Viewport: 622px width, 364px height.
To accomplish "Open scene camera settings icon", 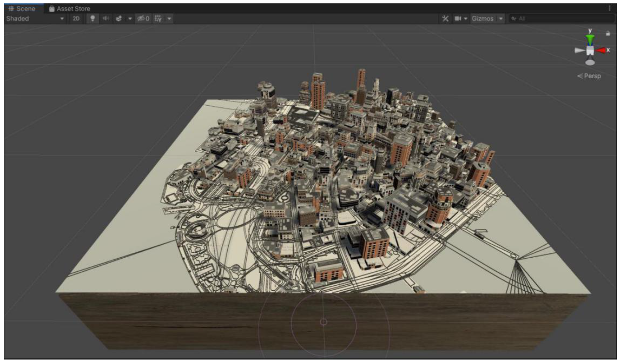I will (458, 18).
